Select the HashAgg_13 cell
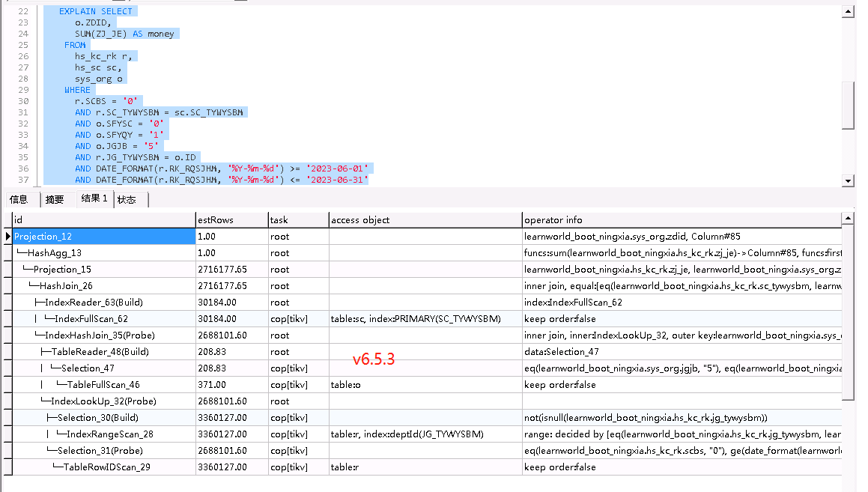Image resolution: width=868 pixels, height=492 pixels. pos(103,253)
